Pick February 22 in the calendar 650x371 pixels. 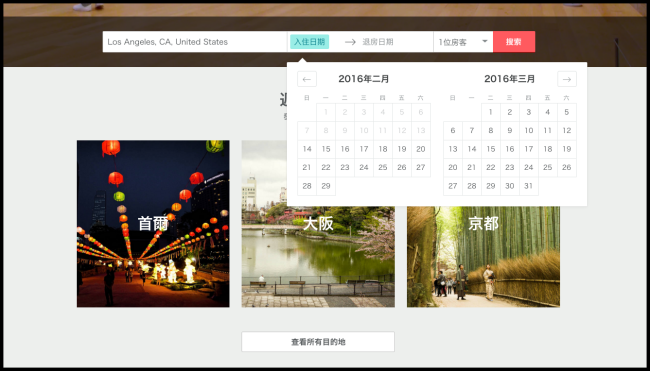(x=326, y=167)
